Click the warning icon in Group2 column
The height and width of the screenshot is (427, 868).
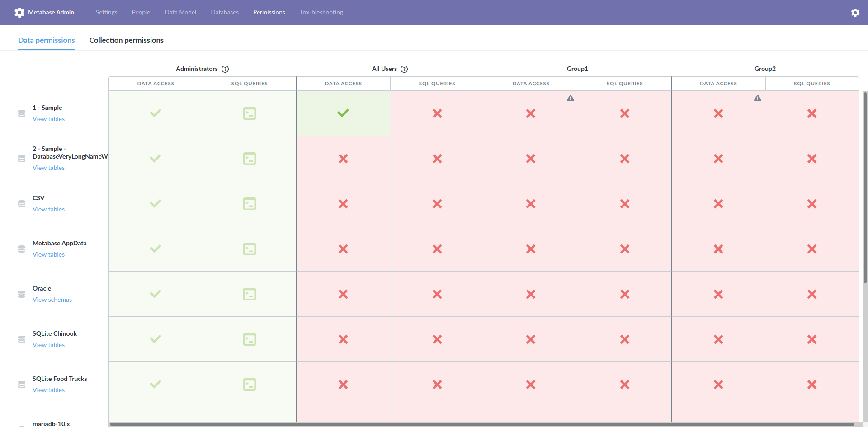[758, 98]
